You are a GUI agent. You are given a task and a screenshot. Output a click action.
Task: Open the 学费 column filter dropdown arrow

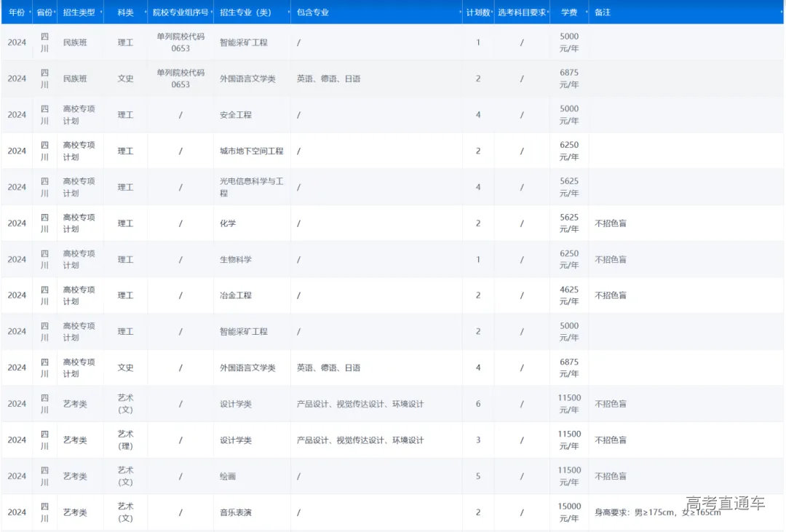tap(585, 13)
